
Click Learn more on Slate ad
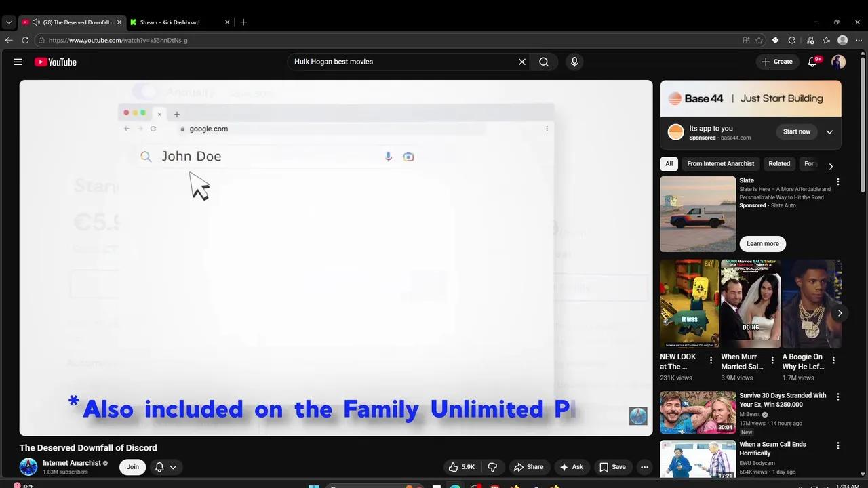pyautogui.click(x=762, y=244)
